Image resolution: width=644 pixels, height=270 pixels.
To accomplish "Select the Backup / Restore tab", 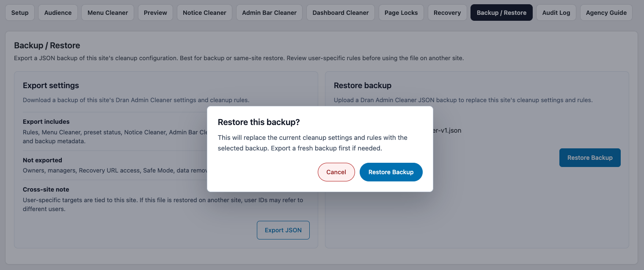I will coord(501,13).
